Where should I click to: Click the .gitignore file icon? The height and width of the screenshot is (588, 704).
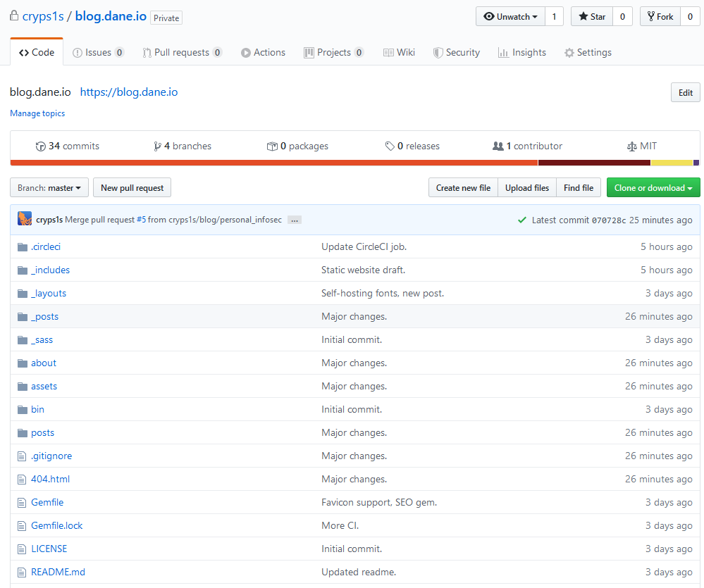[22, 456]
